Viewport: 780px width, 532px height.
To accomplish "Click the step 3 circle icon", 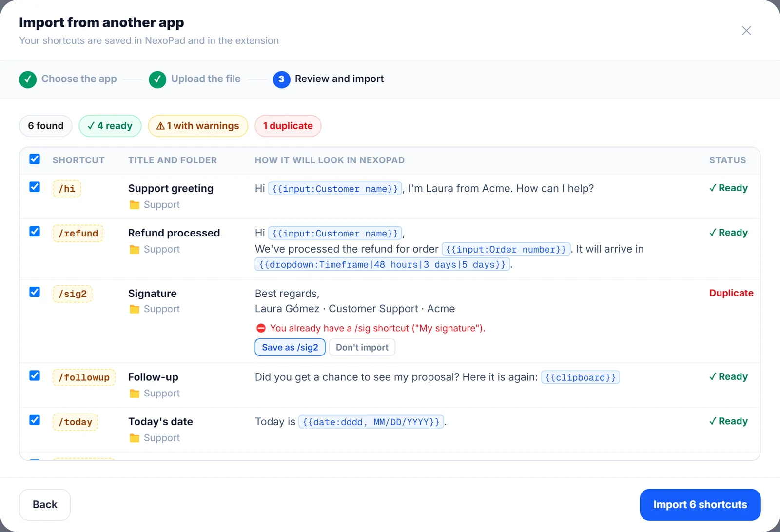I will tap(282, 79).
